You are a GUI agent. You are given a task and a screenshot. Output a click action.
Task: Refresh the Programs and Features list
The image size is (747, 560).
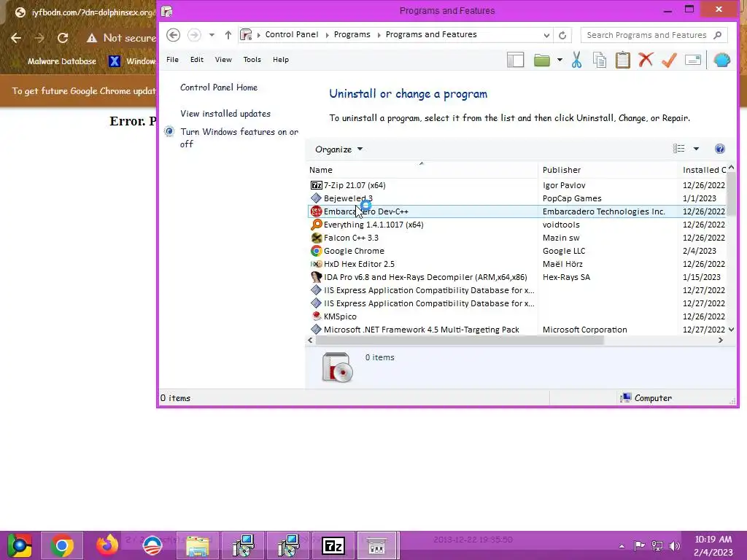point(562,35)
